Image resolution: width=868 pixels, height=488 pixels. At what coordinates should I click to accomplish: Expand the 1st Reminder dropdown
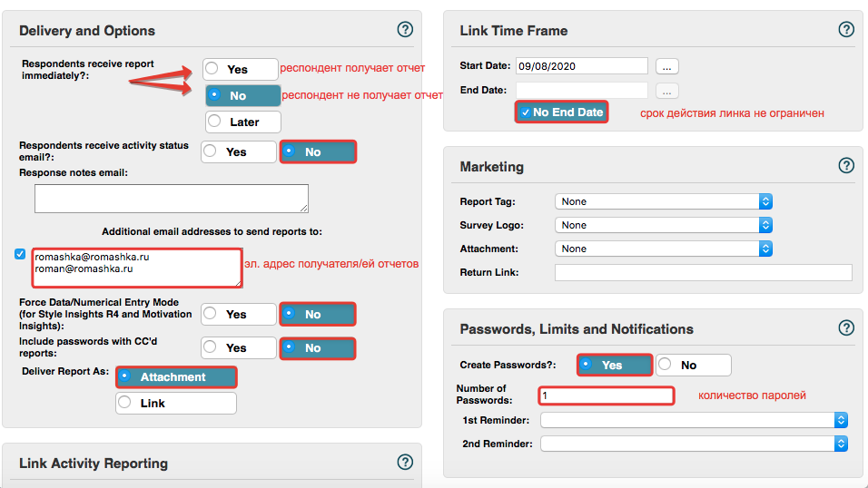point(694,420)
